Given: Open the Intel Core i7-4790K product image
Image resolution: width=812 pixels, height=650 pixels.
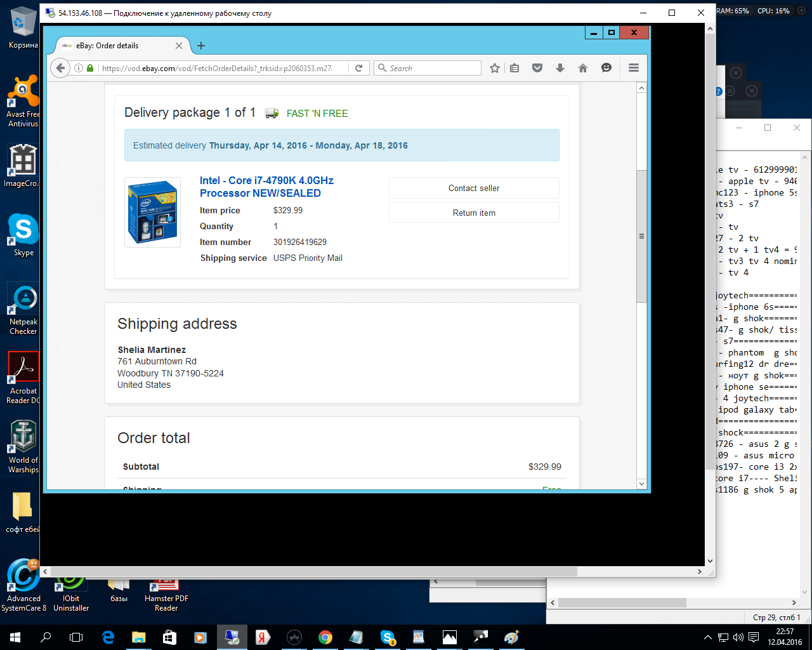Looking at the screenshot, I should click(x=152, y=212).
